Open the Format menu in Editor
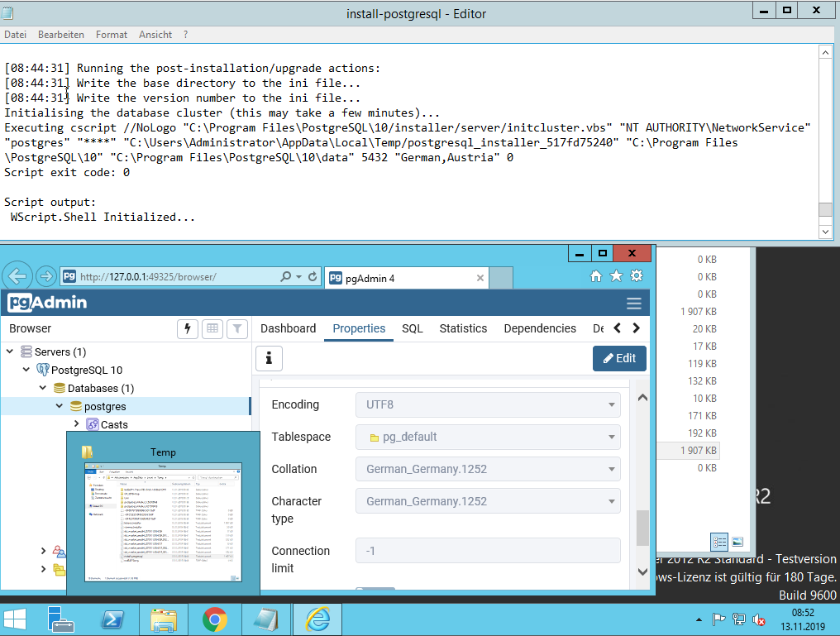 click(x=111, y=35)
